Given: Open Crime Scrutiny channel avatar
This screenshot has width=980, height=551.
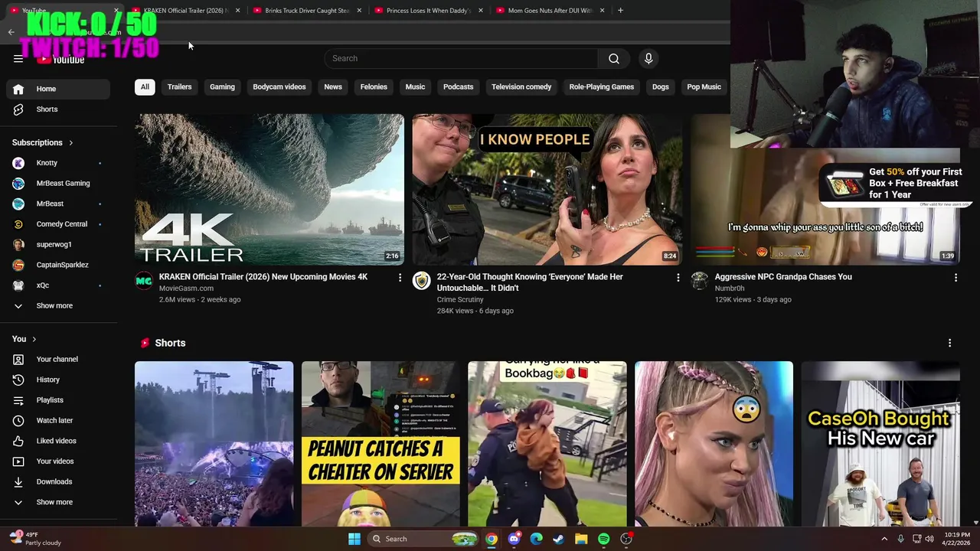Looking at the screenshot, I should (x=421, y=281).
